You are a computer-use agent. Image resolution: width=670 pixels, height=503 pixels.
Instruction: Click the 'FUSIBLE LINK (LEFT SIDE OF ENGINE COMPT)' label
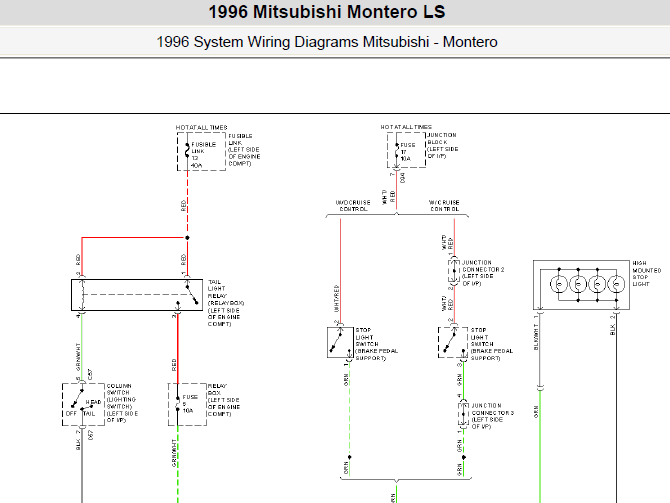point(244,150)
